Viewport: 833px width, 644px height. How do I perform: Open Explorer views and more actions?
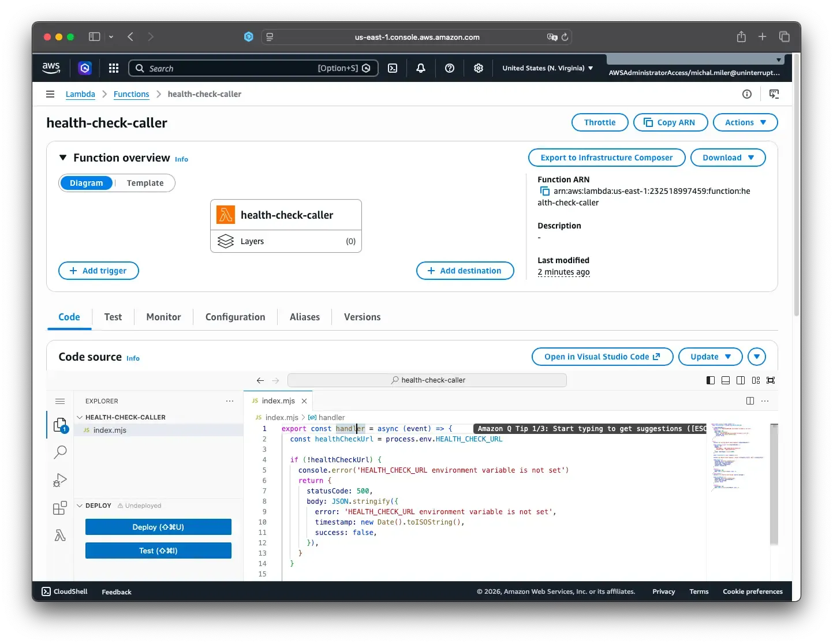tap(230, 401)
